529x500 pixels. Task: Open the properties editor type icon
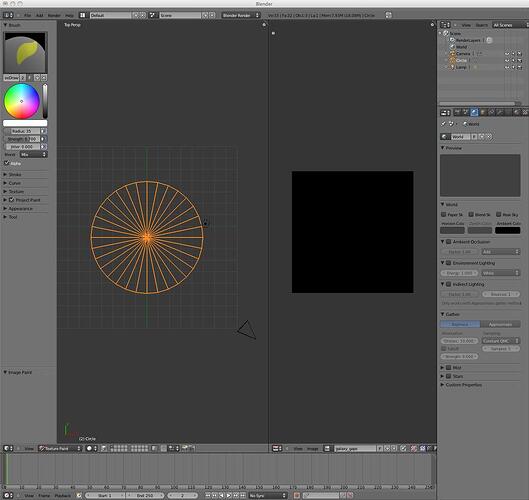pos(445,112)
